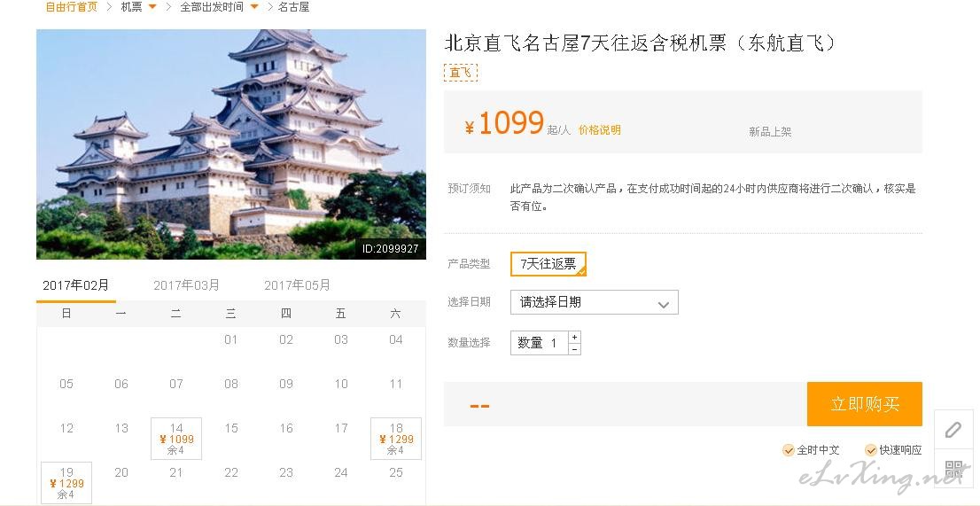Screen dimensions: 980x506
Task: Increase ticket quantity with plus button
Action: (x=575, y=338)
